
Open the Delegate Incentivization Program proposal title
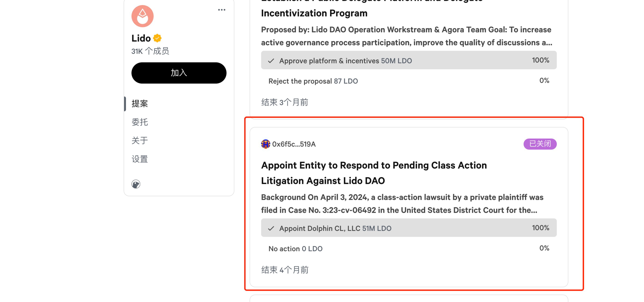(314, 13)
